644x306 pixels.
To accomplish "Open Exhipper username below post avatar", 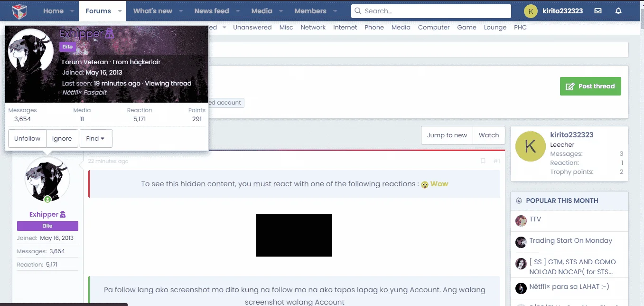I will [44, 214].
